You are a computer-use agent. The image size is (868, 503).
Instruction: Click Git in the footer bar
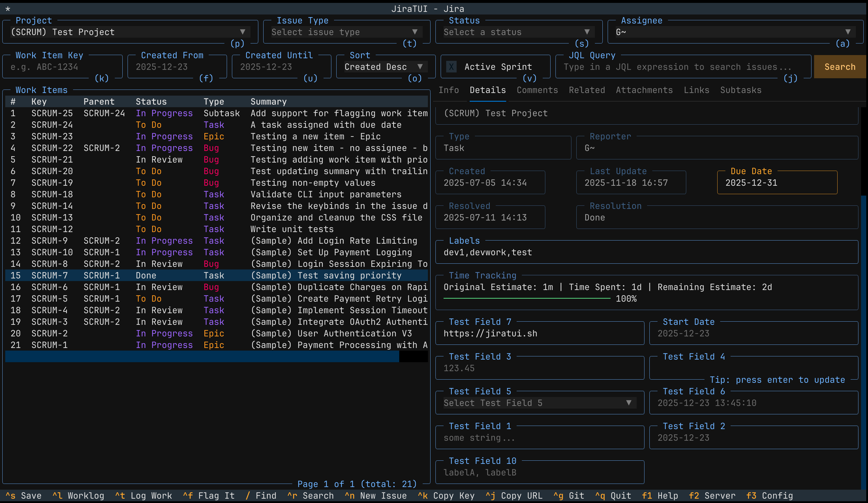[569, 496]
